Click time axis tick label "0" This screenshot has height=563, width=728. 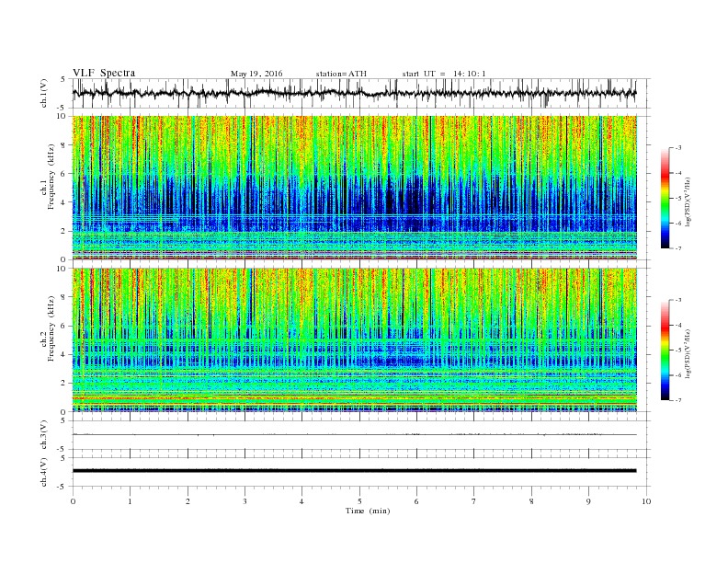pos(73,501)
